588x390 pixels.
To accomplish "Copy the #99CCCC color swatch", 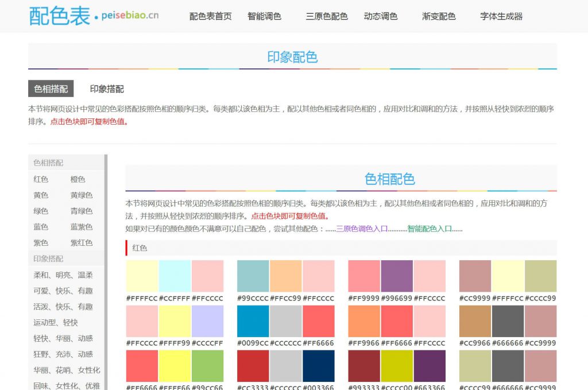I will [253, 275].
